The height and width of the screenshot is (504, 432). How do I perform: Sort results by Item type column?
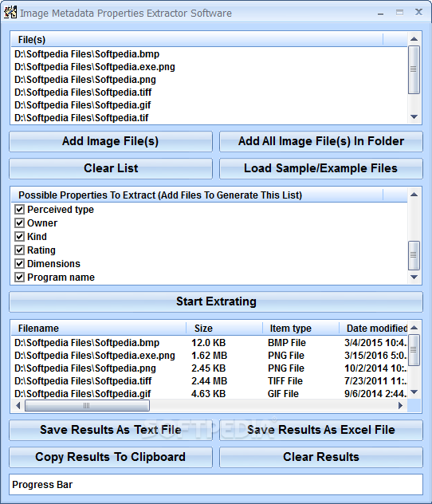[300, 329]
